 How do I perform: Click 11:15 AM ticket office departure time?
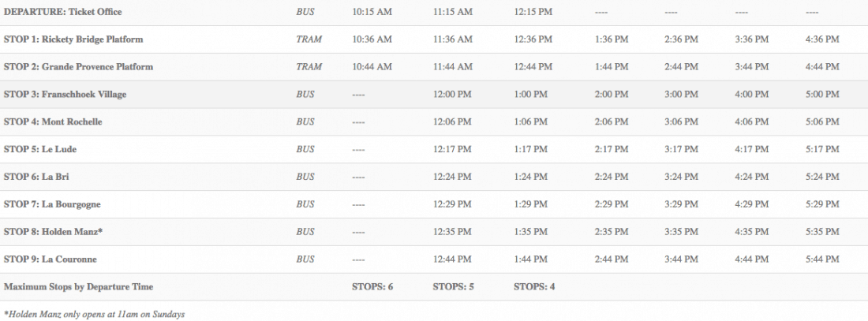click(x=453, y=13)
